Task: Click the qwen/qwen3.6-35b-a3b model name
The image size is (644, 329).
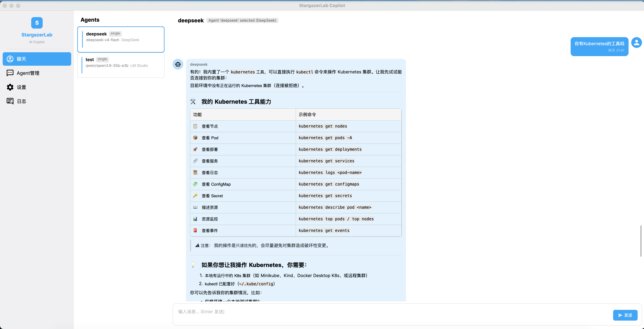Action: tap(107, 66)
